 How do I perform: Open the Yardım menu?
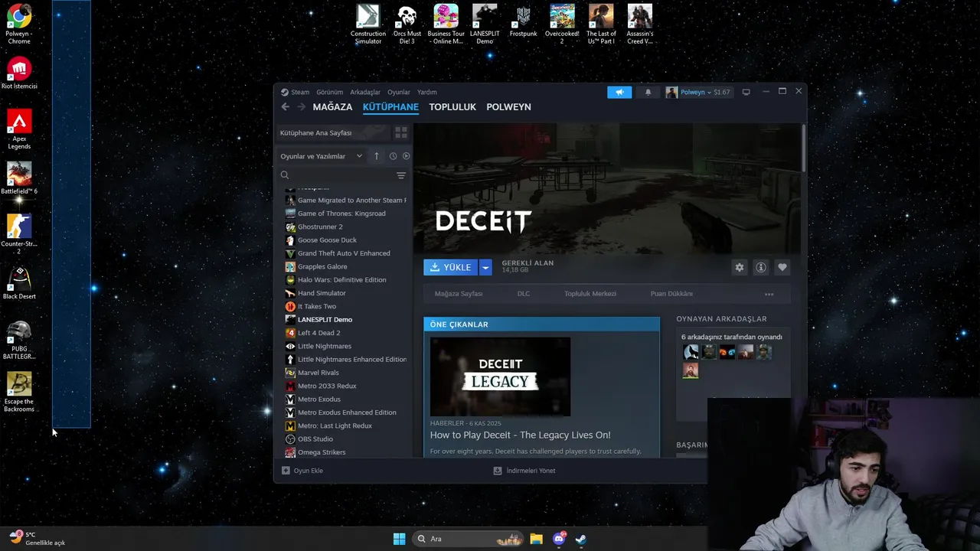[427, 92]
